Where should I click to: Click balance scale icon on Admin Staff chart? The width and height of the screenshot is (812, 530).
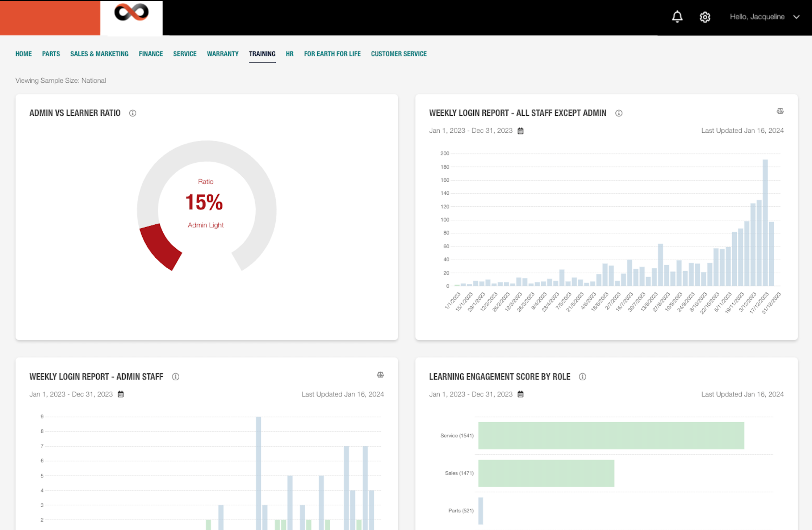coord(380,375)
